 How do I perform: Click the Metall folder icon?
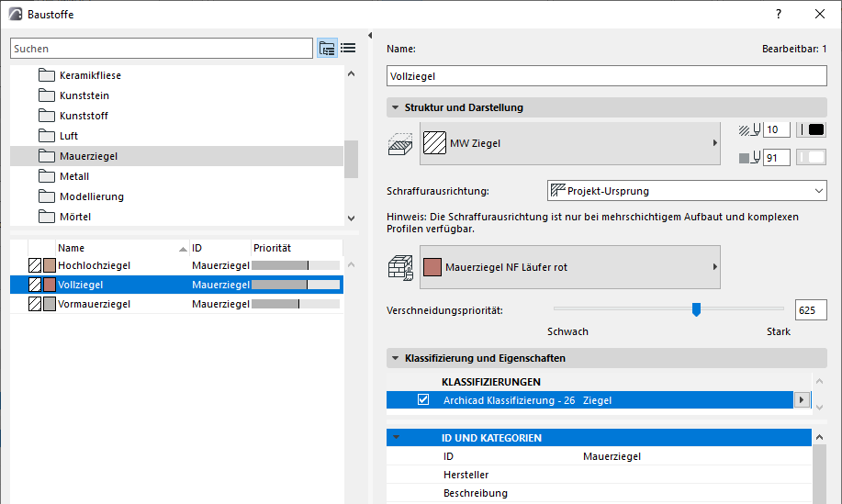point(47,176)
